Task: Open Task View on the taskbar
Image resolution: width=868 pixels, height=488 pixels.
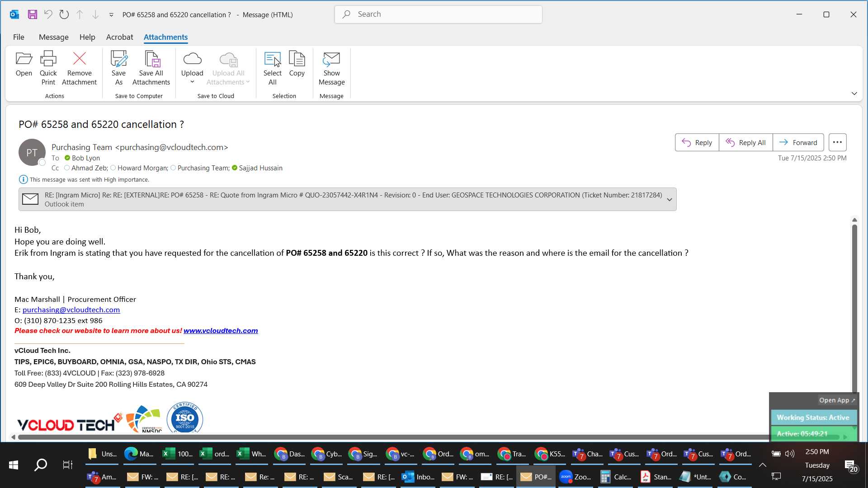Action: (68, 465)
